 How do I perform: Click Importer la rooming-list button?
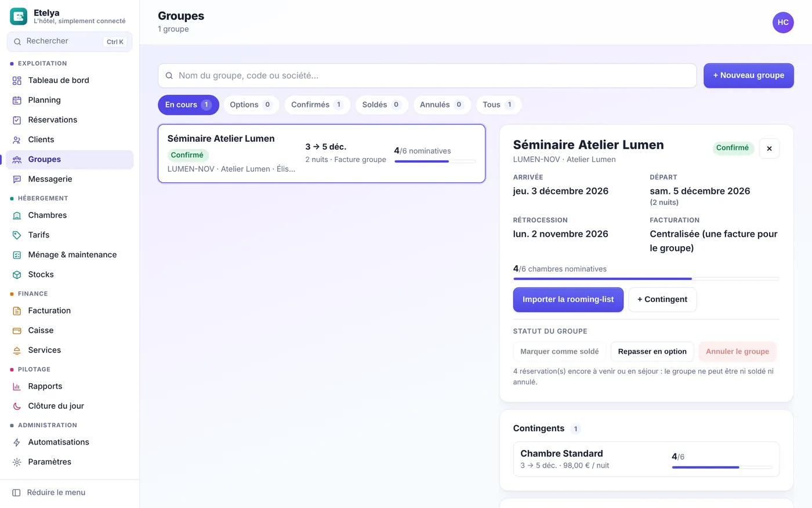[568, 300]
